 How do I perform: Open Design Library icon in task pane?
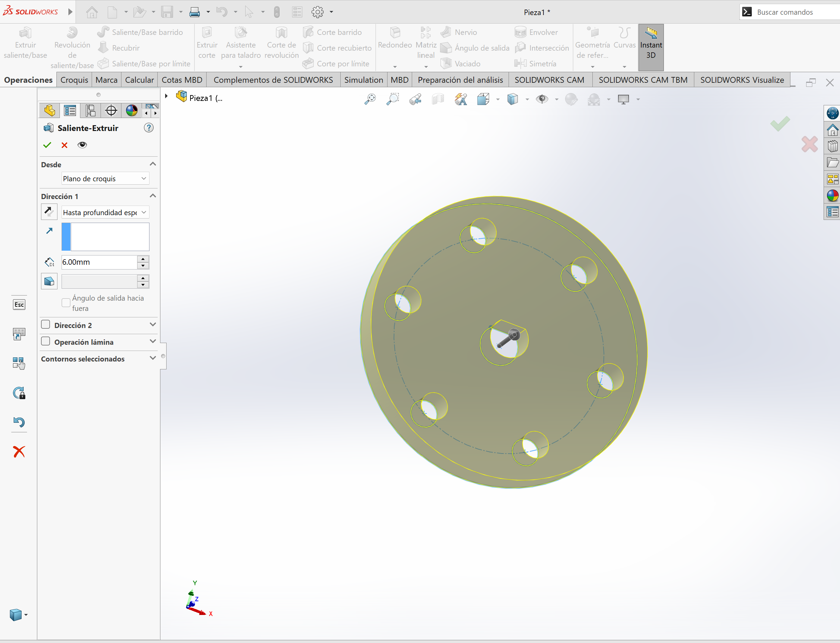point(832,146)
